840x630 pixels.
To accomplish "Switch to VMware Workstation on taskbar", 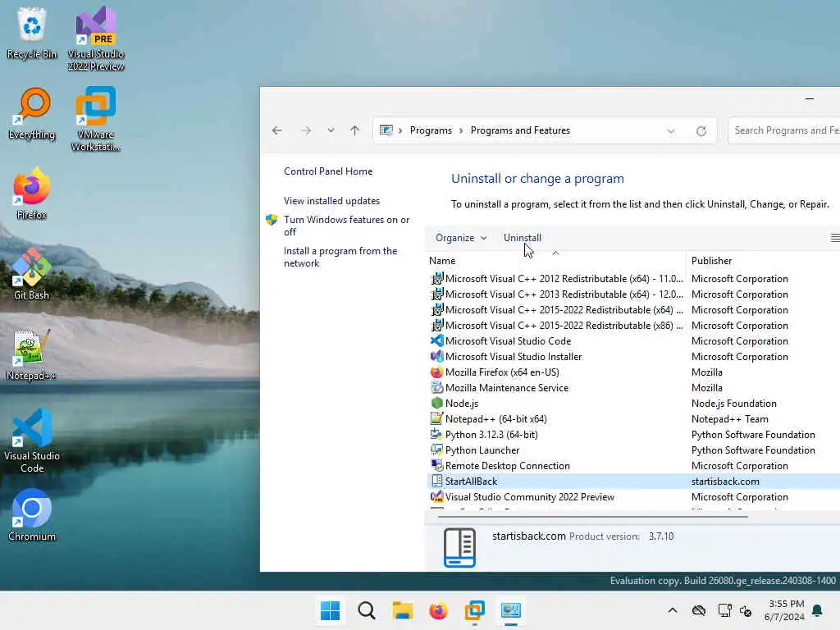I will click(475, 610).
